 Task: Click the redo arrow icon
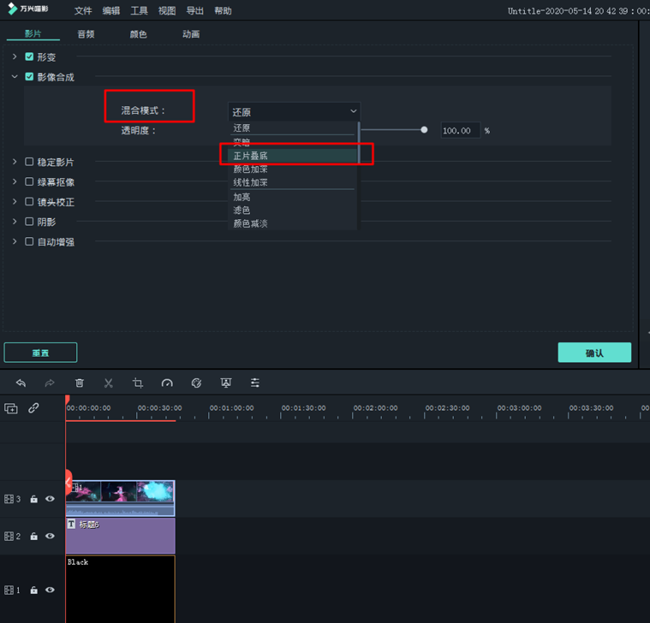tap(50, 383)
